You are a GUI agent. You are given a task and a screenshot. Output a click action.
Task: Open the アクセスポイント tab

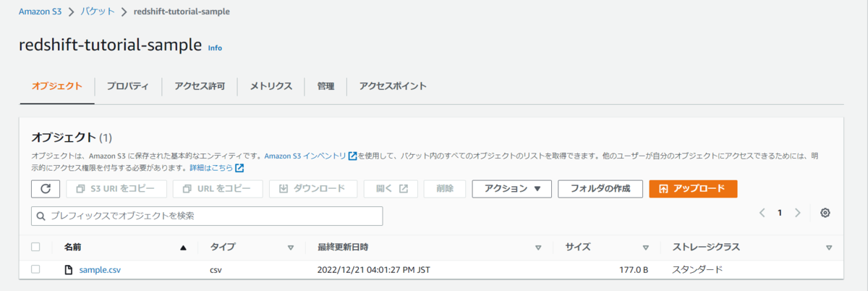[x=393, y=86]
